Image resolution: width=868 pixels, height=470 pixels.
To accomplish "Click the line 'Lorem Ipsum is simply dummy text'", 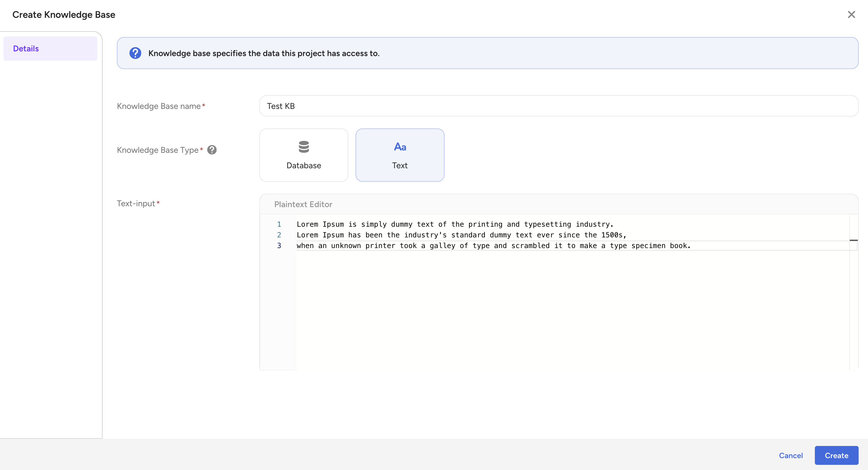I will pyautogui.click(x=455, y=224).
